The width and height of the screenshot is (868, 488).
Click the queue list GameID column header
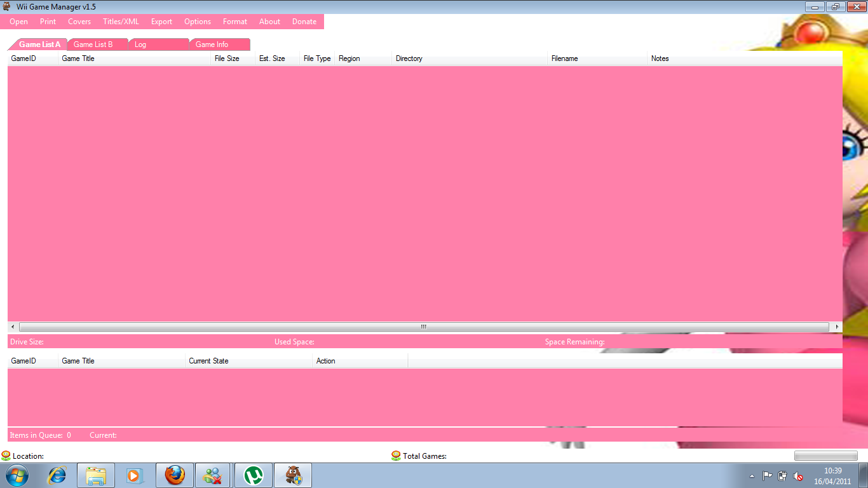(x=33, y=361)
